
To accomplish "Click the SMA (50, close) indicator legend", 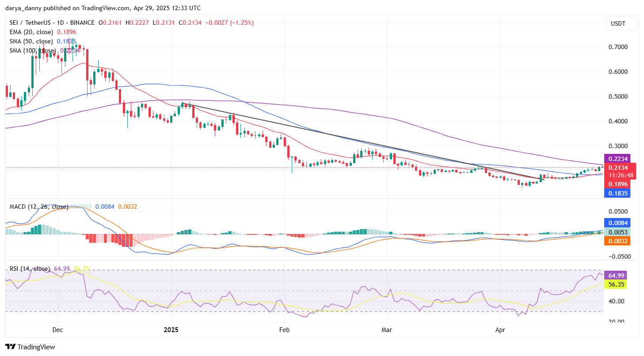I will (31, 41).
